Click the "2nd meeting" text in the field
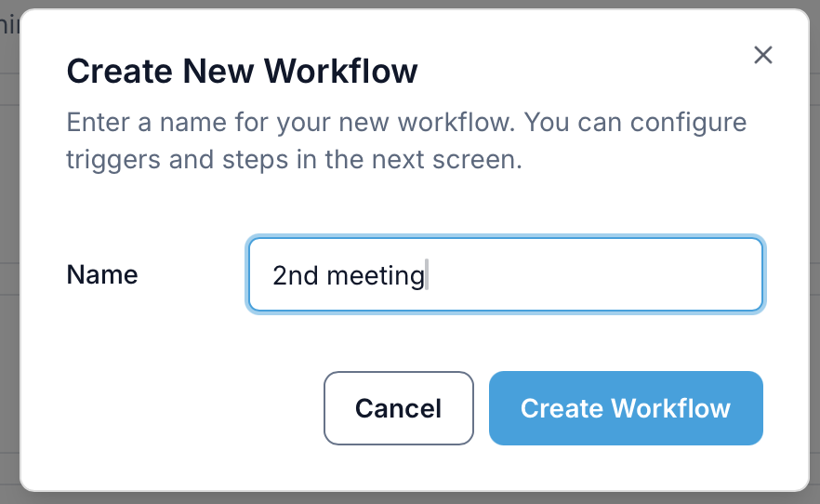Screen dimensions: 820x504 348,275
